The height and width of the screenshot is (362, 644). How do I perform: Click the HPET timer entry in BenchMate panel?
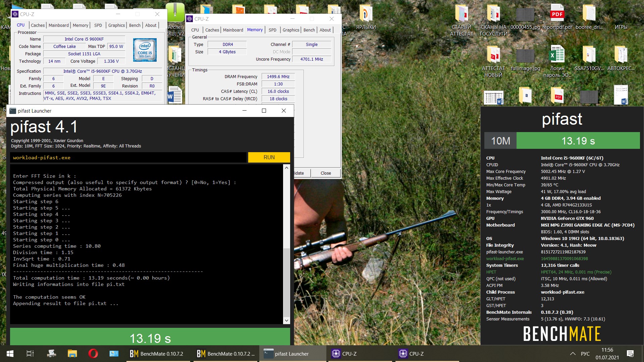pyautogui.click(x=549, y=272)
